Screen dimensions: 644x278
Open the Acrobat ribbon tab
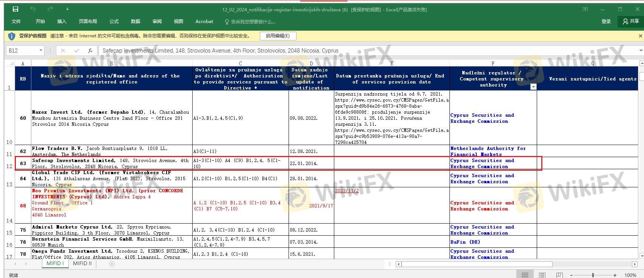(x=204, y=22)
